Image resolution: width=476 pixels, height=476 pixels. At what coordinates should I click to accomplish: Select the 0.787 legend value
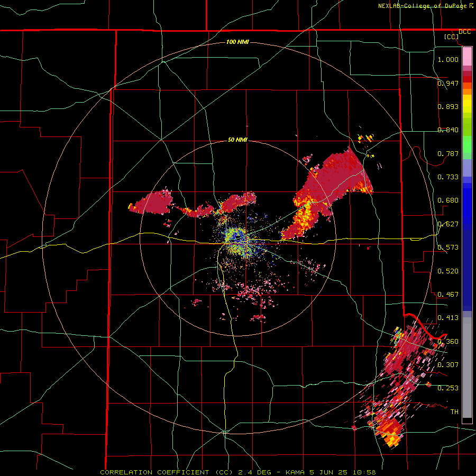pos(448,153)
